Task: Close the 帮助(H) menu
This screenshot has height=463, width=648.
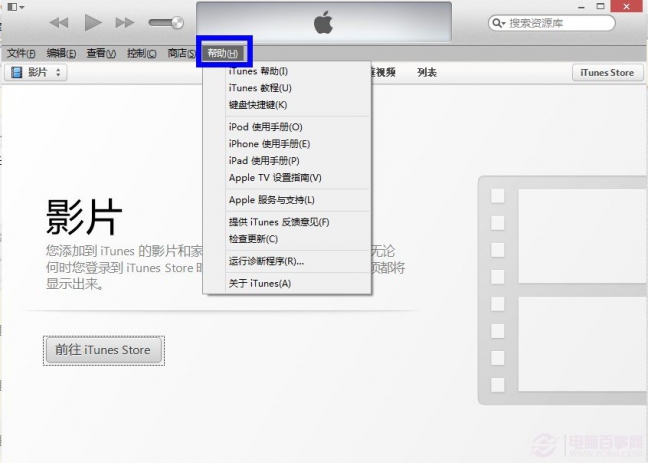Action: click(x=224, y=53)
